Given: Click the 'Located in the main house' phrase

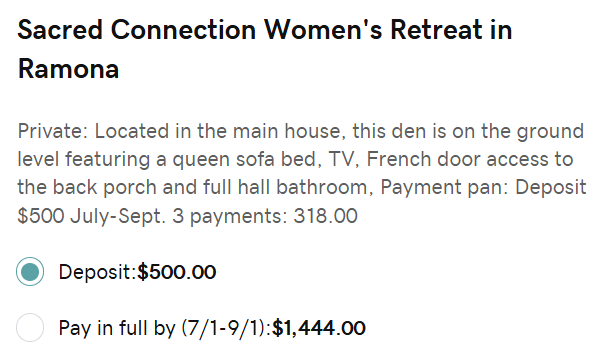Looking at the screenshot, I should click(219, 131).
